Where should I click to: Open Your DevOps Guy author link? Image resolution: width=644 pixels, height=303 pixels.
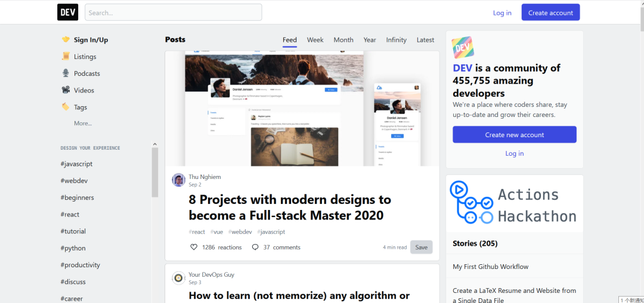[x=212, y=275]
